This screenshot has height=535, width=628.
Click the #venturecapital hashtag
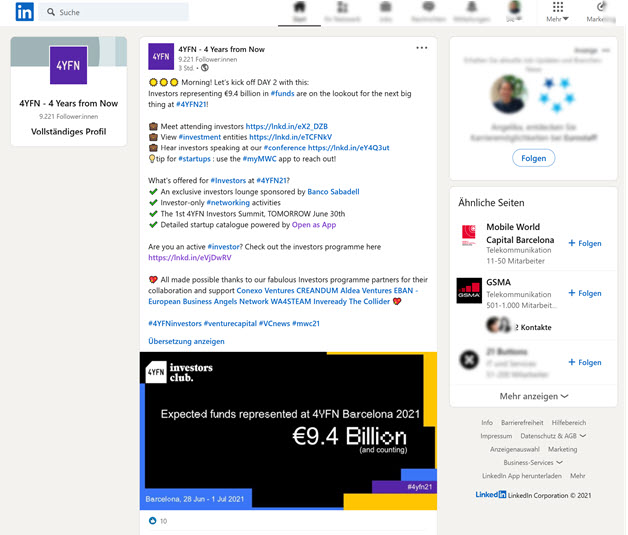[230, 324]
